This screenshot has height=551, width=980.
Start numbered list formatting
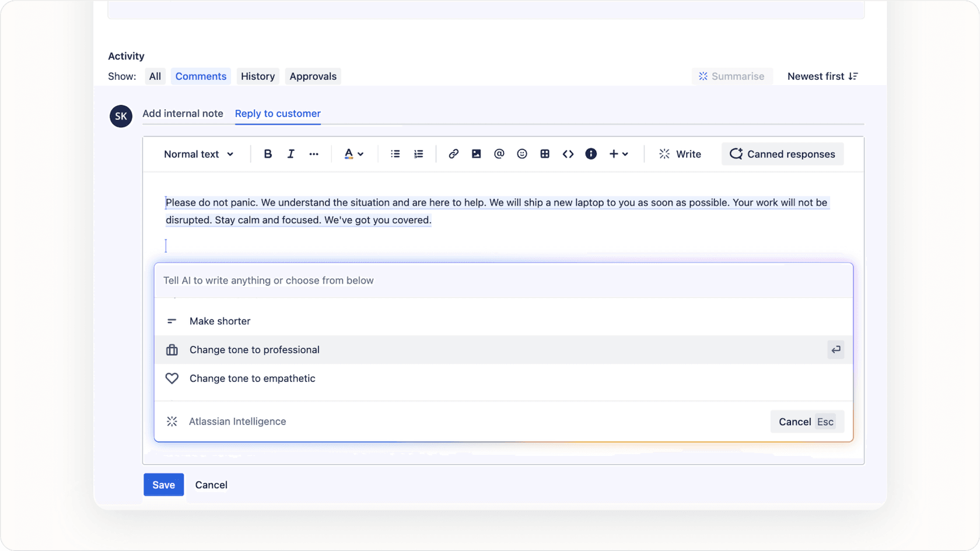click(x=418, y=153)
